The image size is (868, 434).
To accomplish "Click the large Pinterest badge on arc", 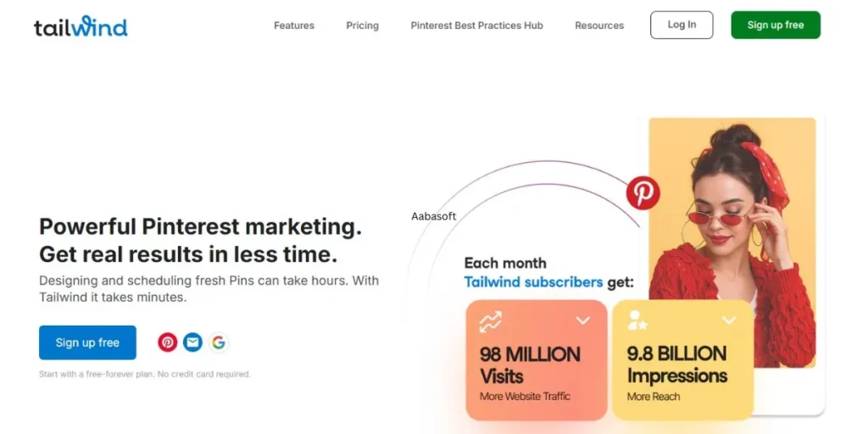I will (643, 193).
